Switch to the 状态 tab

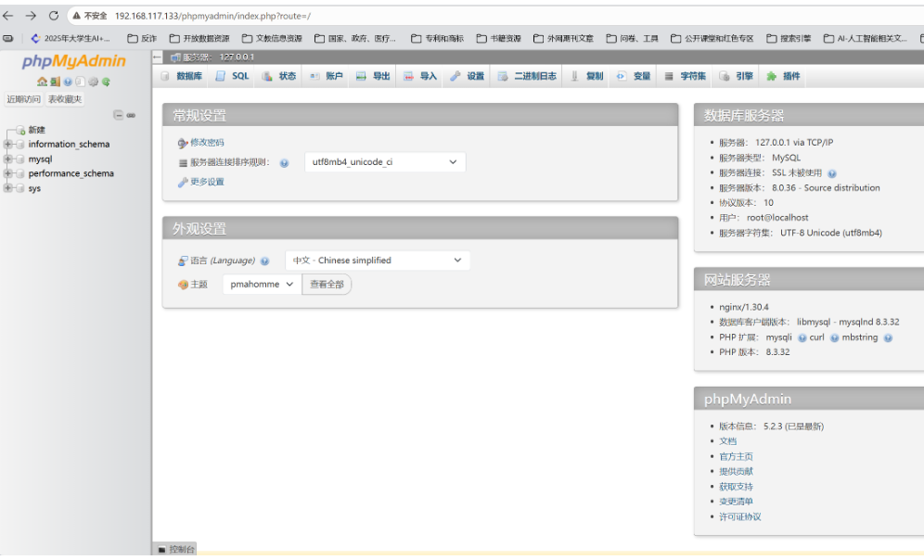point(279,76)
